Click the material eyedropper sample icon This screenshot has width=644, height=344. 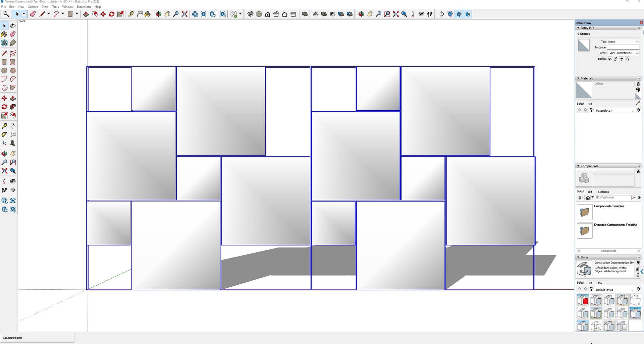tap(638, 103)
